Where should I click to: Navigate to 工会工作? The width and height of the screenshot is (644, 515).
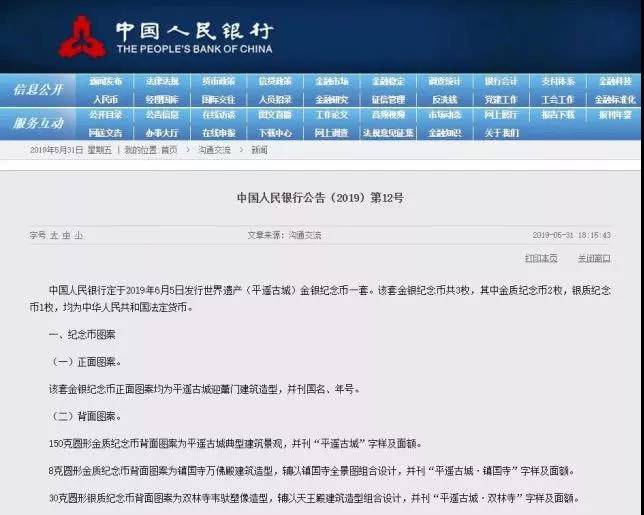pos(558,99)
